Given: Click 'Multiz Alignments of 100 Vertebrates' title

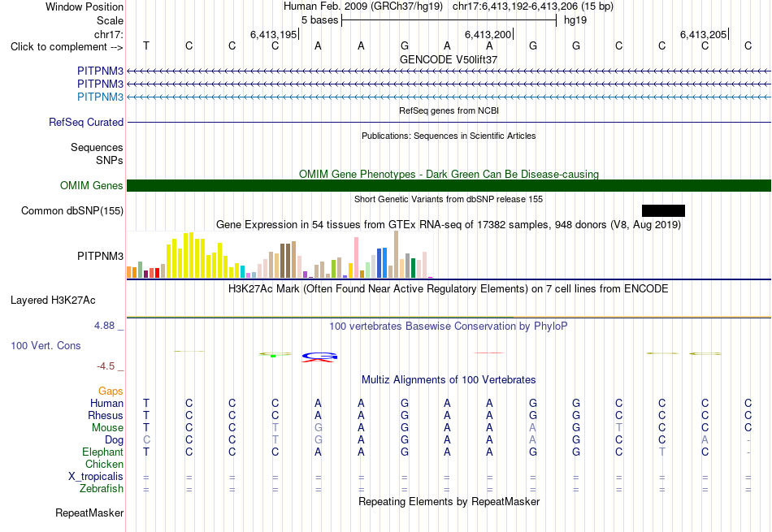Looking at the screenshot, I should pyautogui.click(x=449, y=380).
